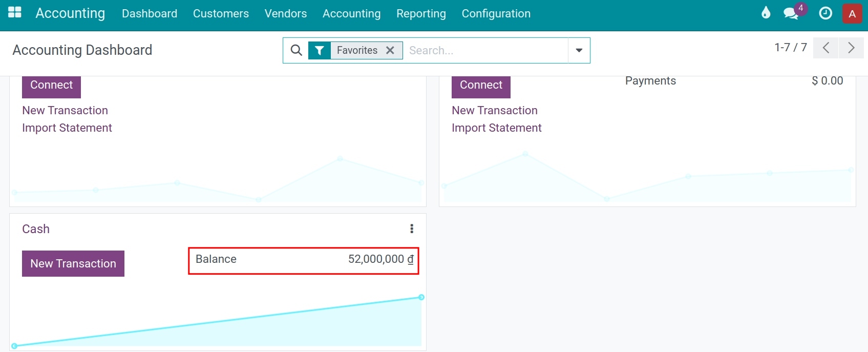Image resolution: width=868 pixels, height=352 pixels.
Task: Click the Payments label
Action: click(650, 81)
